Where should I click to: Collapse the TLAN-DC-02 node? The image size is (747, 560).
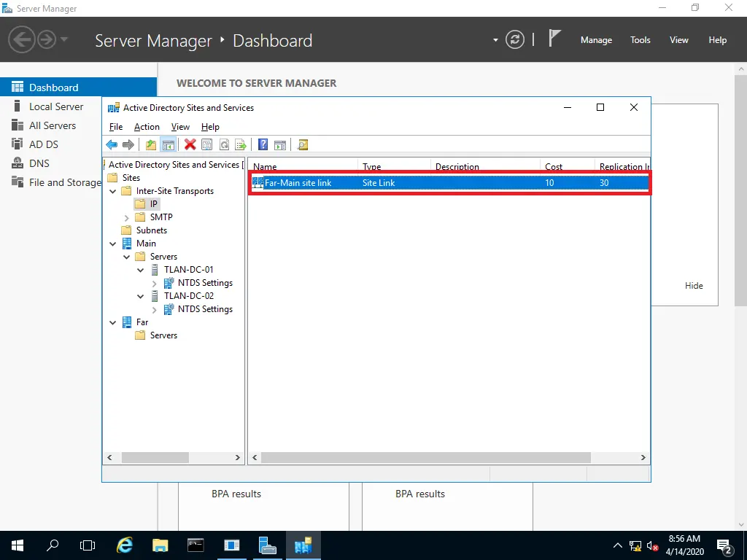pyautogui.click(x=141, y=296)
